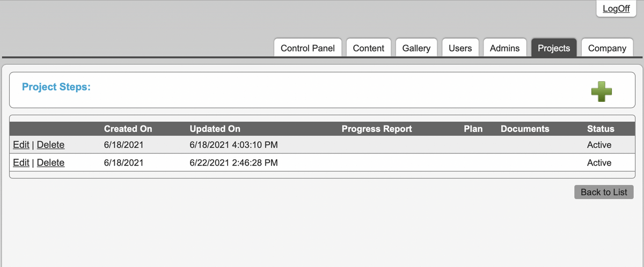
Task: Delete the step updated on 6/22/2021
Action: point(50,162)
